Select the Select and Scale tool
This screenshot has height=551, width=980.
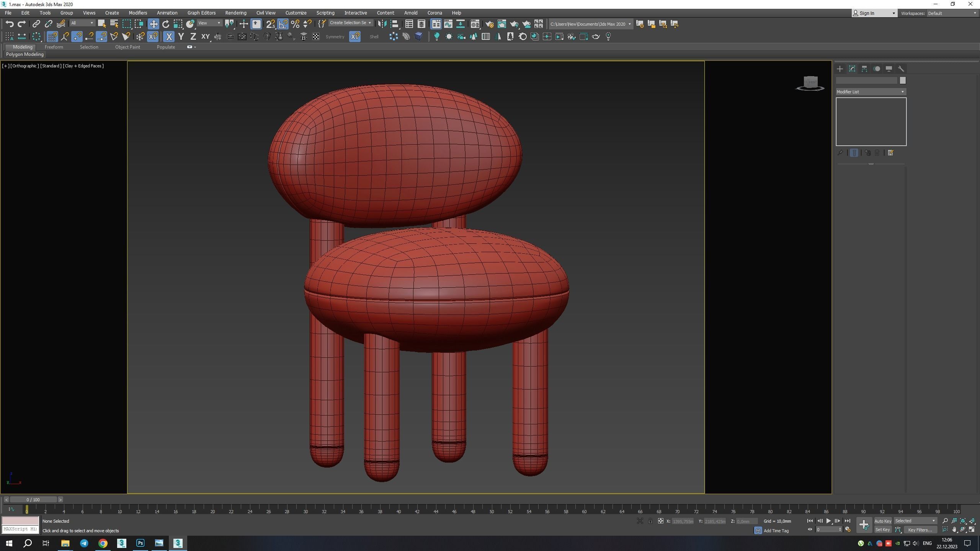pos(178,24)
